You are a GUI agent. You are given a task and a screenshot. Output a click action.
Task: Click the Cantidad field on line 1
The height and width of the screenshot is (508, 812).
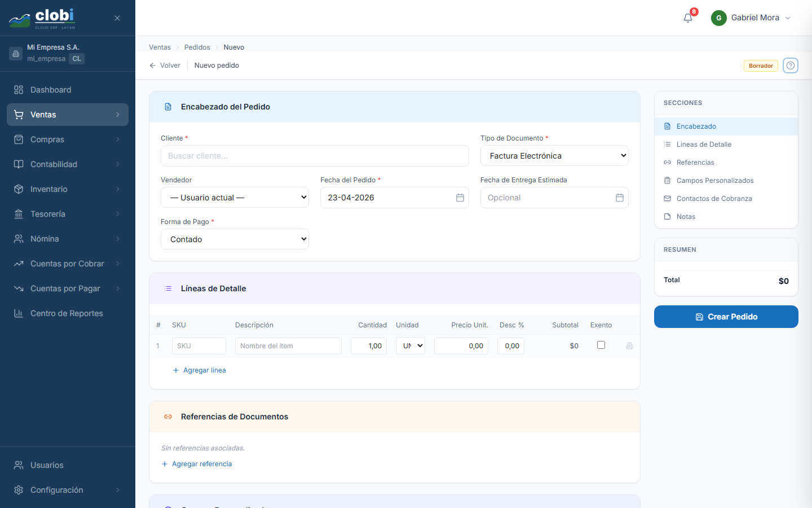tap(369, 346)
